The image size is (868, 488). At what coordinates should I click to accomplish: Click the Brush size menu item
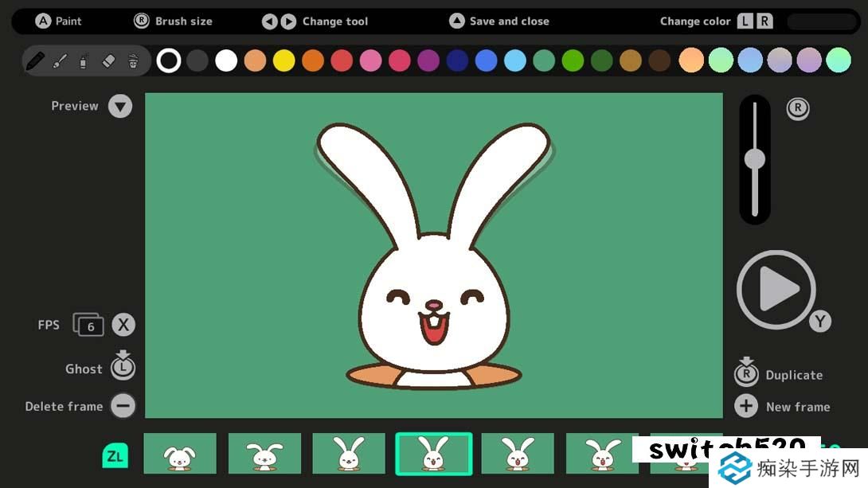click(173, 21)
